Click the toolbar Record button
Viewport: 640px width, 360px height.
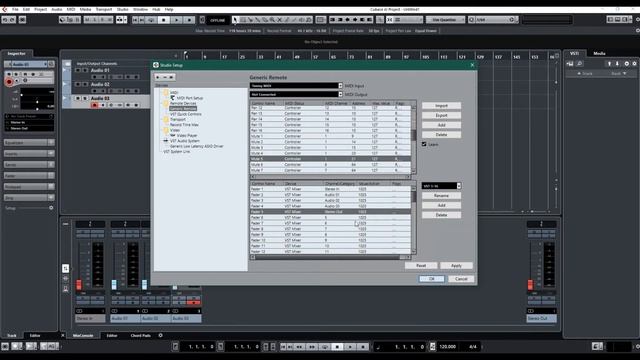(x=189, y=20)
